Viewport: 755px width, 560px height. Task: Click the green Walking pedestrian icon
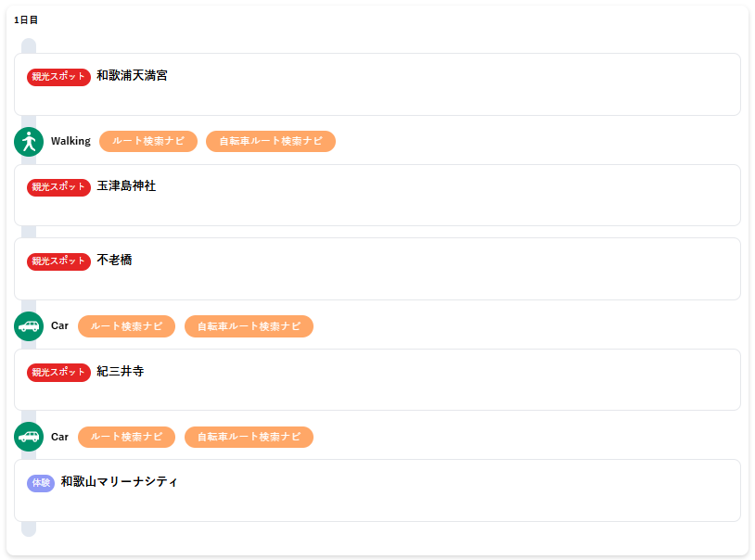click(29, 142)
